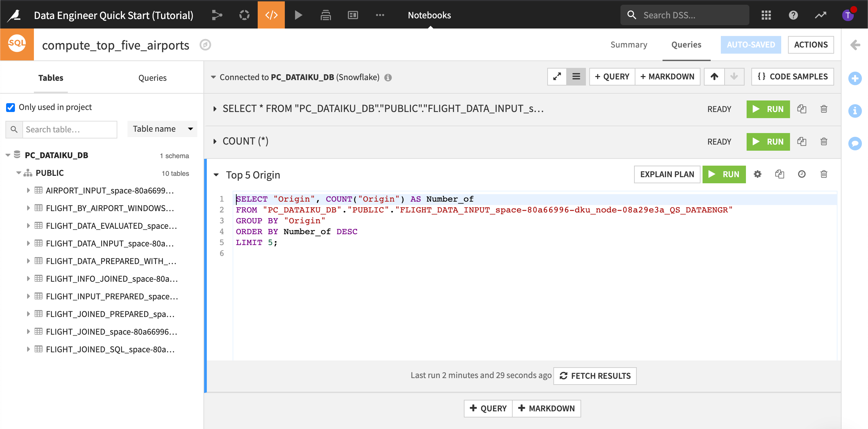Click the blue plus icon in right sidebar
Image resolution: width=868 pixels, height=429 pixels.
pyautogui.click(x=855, y=79)
